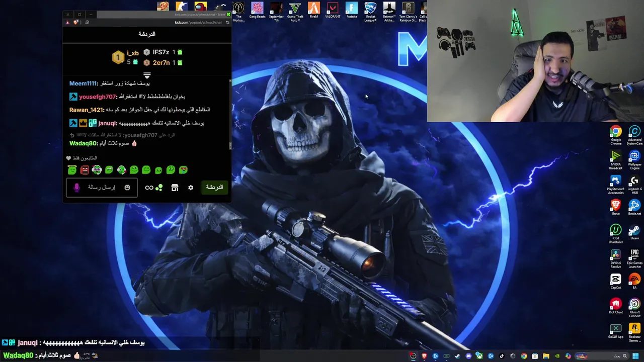644x362 pixels.
Task: Open IObit Uninstaller desktop icon
Action: pyautogui.click(x=616, y=234)
